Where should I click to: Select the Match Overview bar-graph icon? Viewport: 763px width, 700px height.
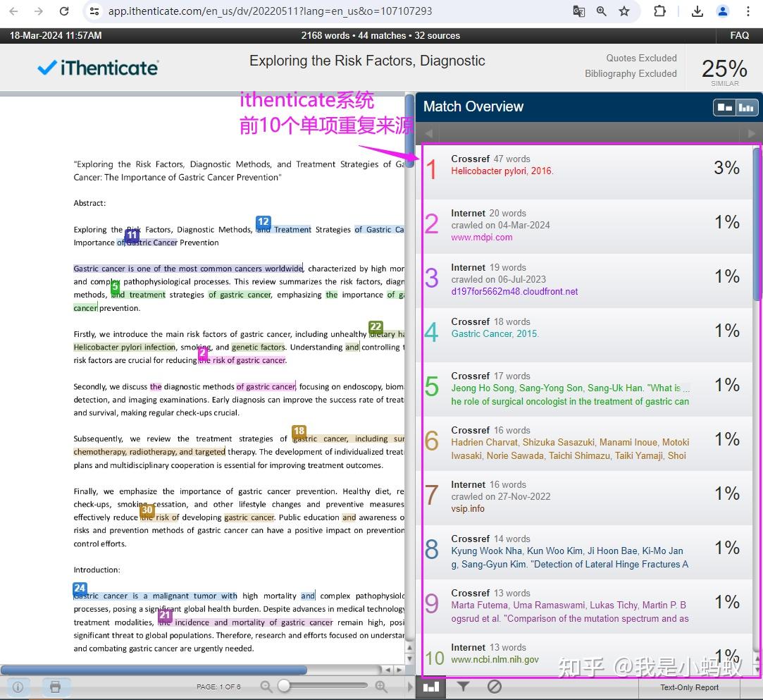click(x=431, y=686)
